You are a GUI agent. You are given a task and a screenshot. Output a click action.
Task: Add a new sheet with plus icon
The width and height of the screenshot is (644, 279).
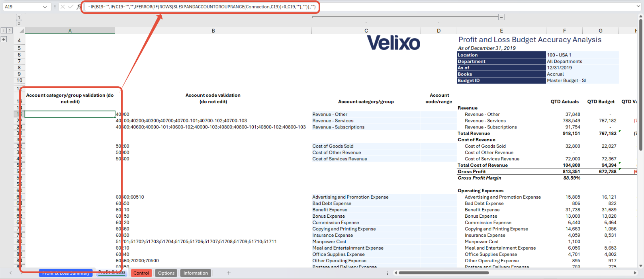click(229, 273)
